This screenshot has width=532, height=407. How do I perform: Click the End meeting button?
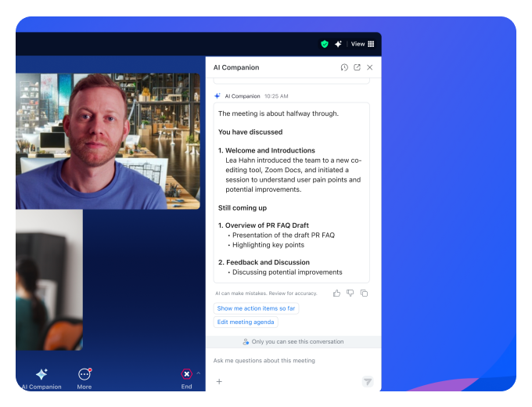tap(186, 378)
